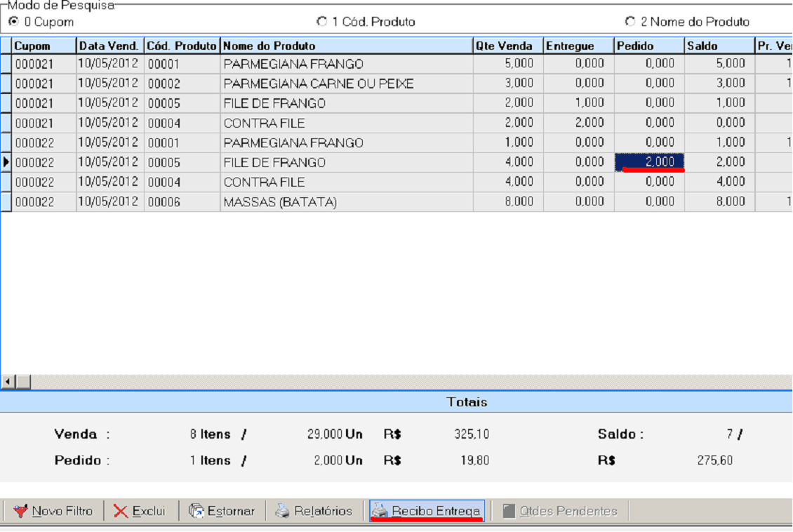Choose the 2 Nome do Produto option
Image resolution: width=793 pixels, height=532 pixels.
629,22
